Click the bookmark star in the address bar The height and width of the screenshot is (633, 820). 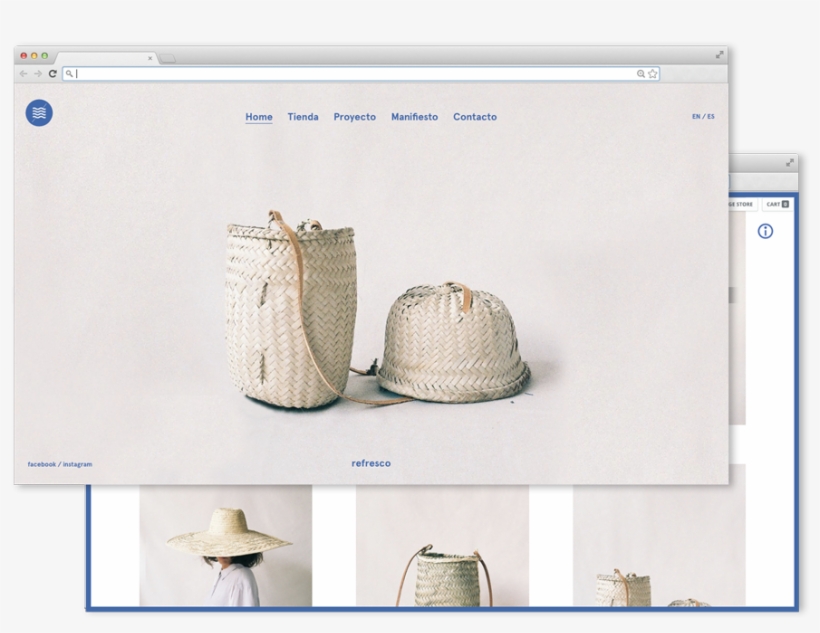[652, 72]
